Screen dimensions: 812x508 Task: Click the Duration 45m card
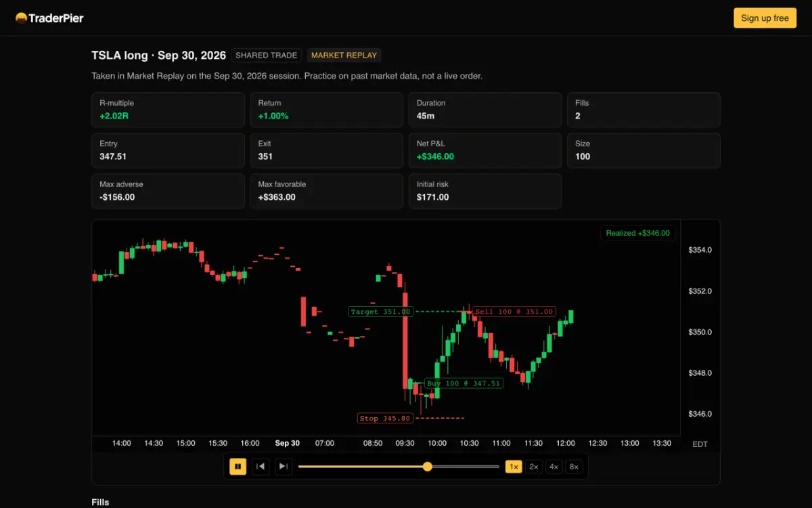[485, 110]
